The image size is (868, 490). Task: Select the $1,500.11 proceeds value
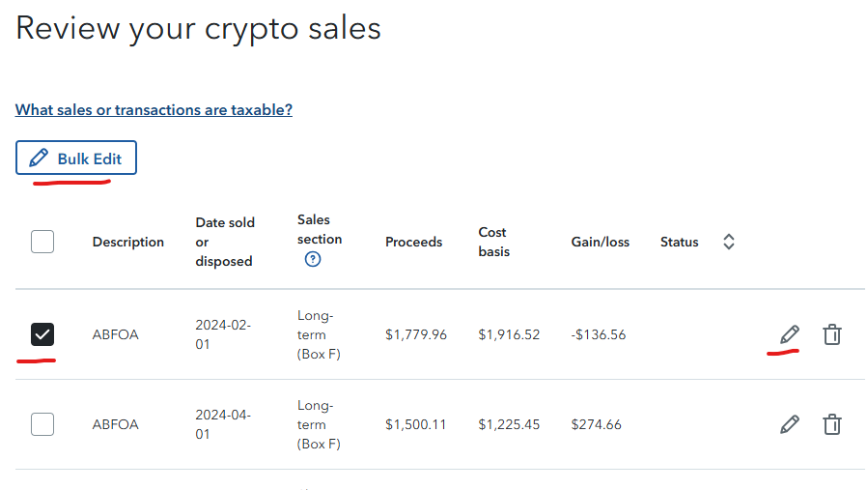point(416,424)
